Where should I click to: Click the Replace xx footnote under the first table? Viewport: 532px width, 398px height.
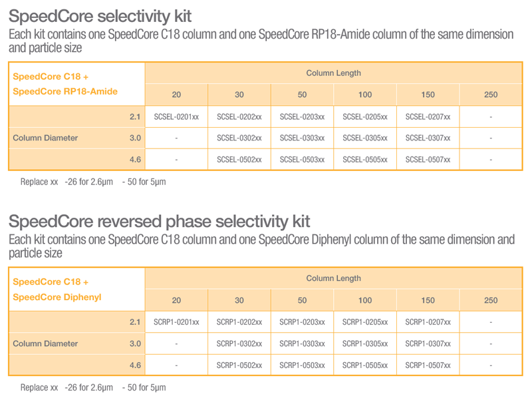click(93, 182)
